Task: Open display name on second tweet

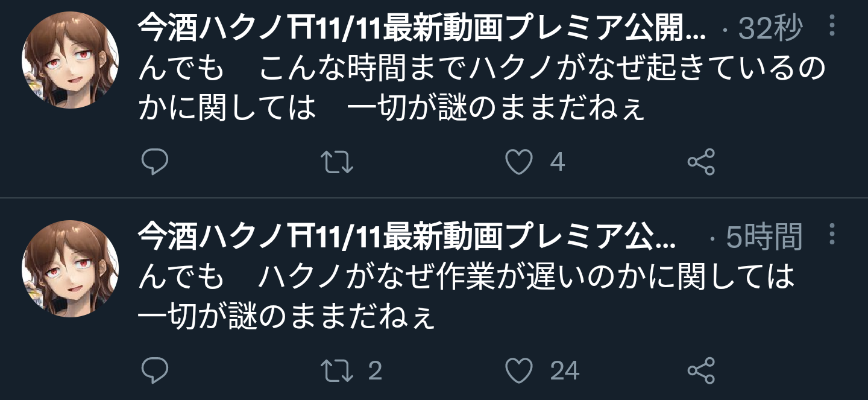Action: (x=407, y=236)
